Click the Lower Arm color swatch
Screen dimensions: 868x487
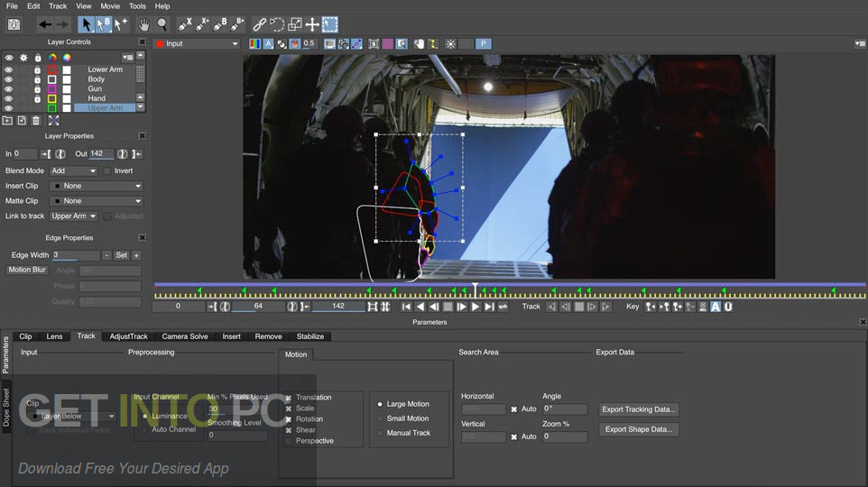(x=51, y=69)
